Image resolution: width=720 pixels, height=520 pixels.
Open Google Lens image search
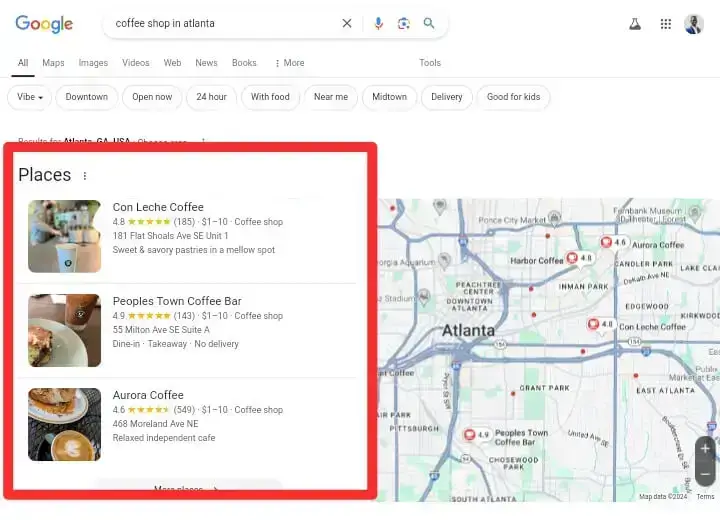(x=404, y=23)
